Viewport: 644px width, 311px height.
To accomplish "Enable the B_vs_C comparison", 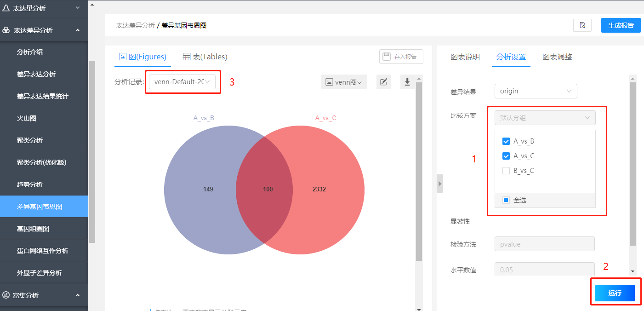I will pos(506,170).
